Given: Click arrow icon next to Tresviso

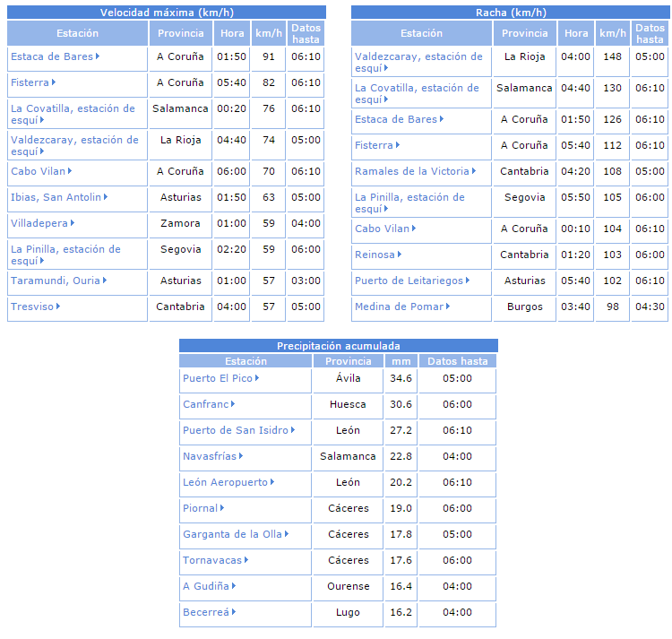Looking at the screenshot, I should [58, 307].
